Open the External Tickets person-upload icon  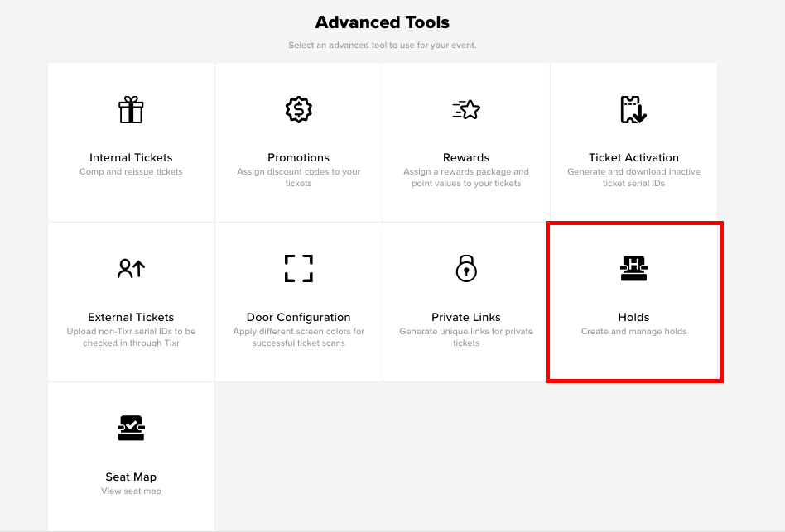pos(131,269)
